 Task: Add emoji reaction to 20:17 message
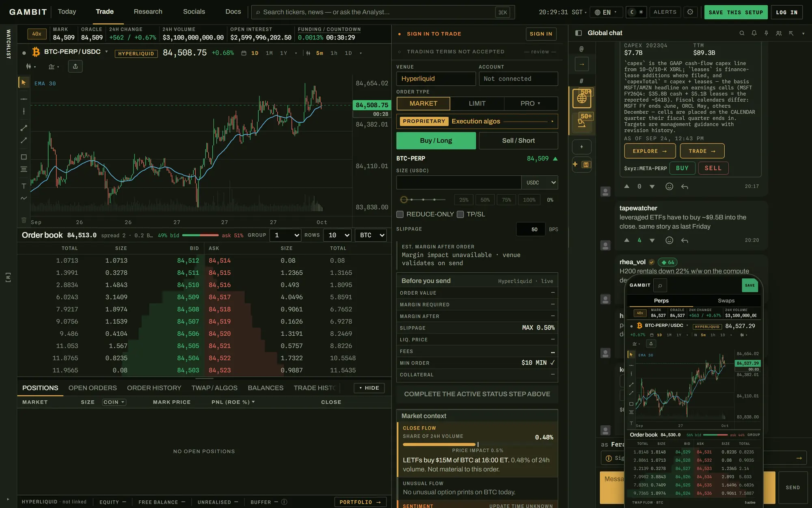click(669, 187)
